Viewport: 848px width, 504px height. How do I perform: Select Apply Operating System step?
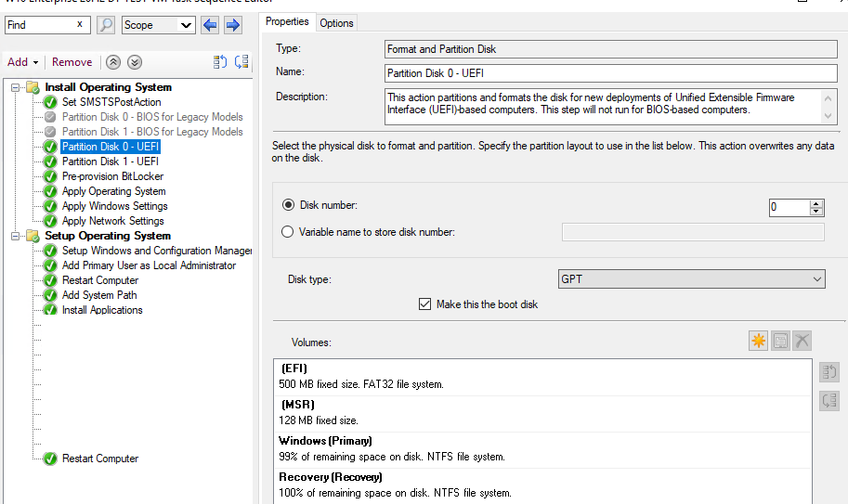click(113, 191)
